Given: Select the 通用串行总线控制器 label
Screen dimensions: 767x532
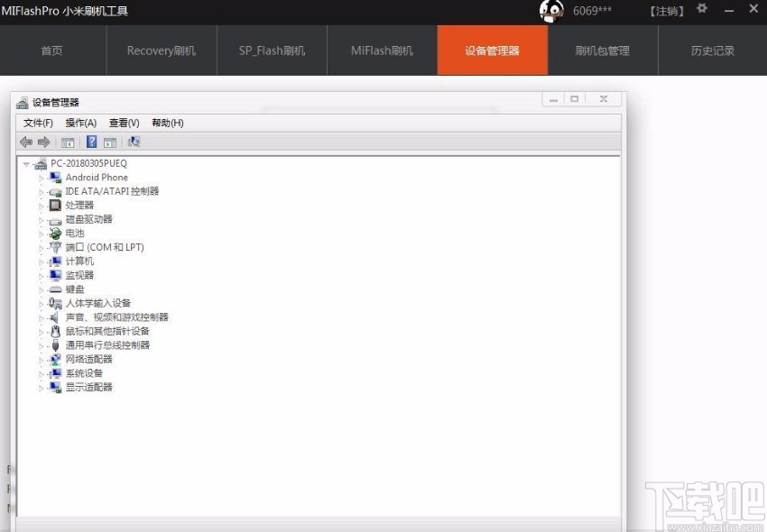Looking at the screenshot, I should [107, 345].
